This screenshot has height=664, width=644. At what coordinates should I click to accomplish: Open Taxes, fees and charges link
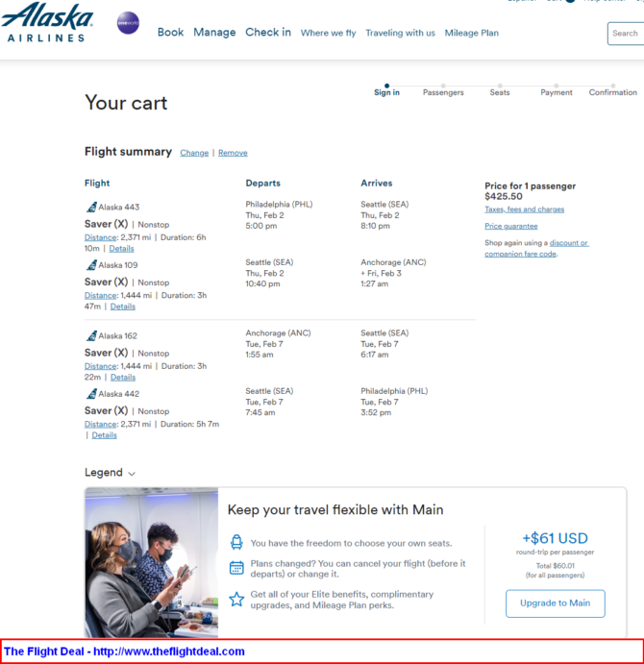pyautogui.click(x=524, y=209)
